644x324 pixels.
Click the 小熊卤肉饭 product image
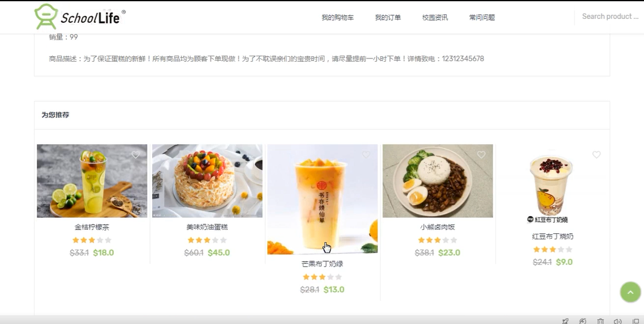click(437, 181)
